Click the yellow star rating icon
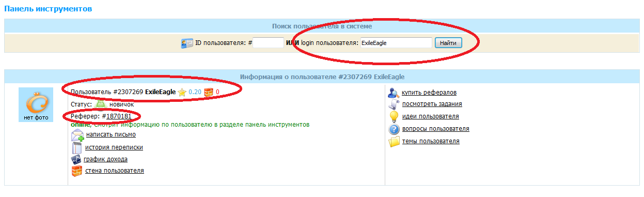 pyautogui.click(x=182, y=93)
